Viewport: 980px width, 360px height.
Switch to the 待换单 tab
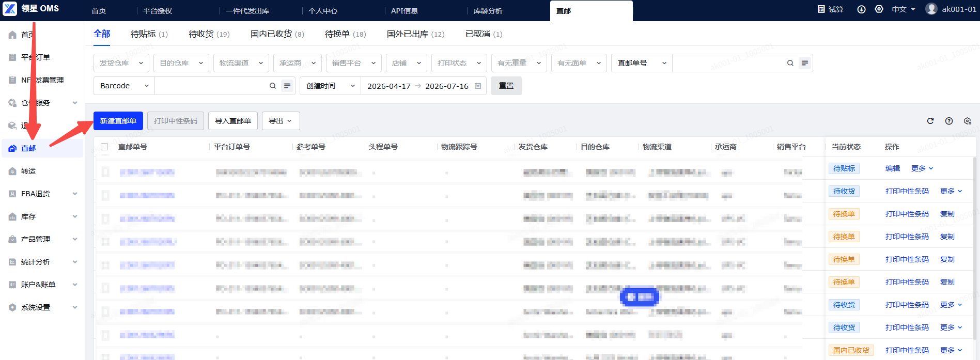[346, 34]
